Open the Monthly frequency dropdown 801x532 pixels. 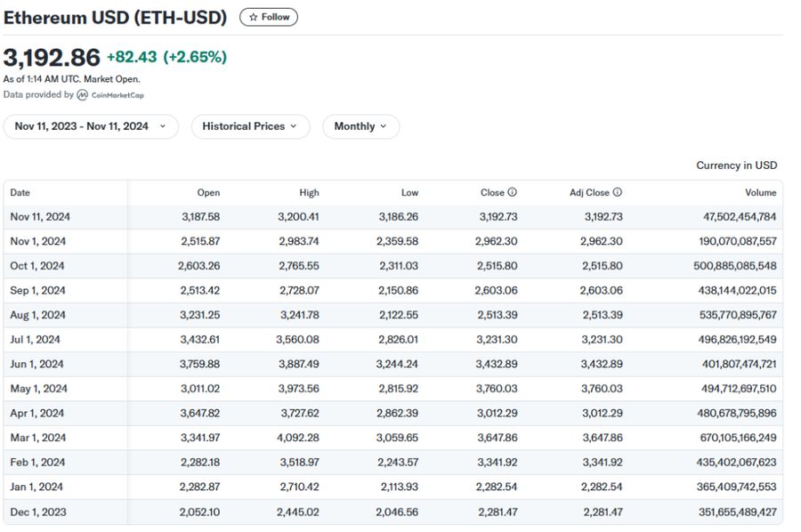click(x=360, y=126)
